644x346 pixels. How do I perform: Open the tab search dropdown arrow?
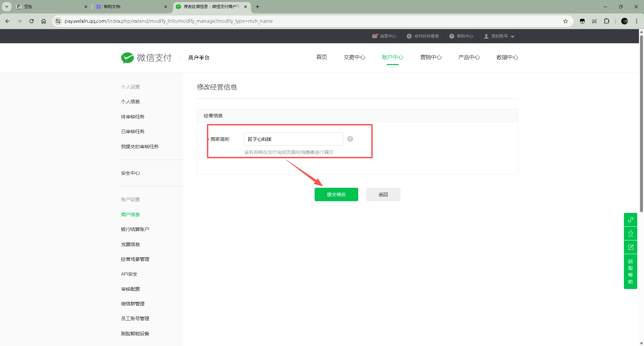(x=7, y=7)
